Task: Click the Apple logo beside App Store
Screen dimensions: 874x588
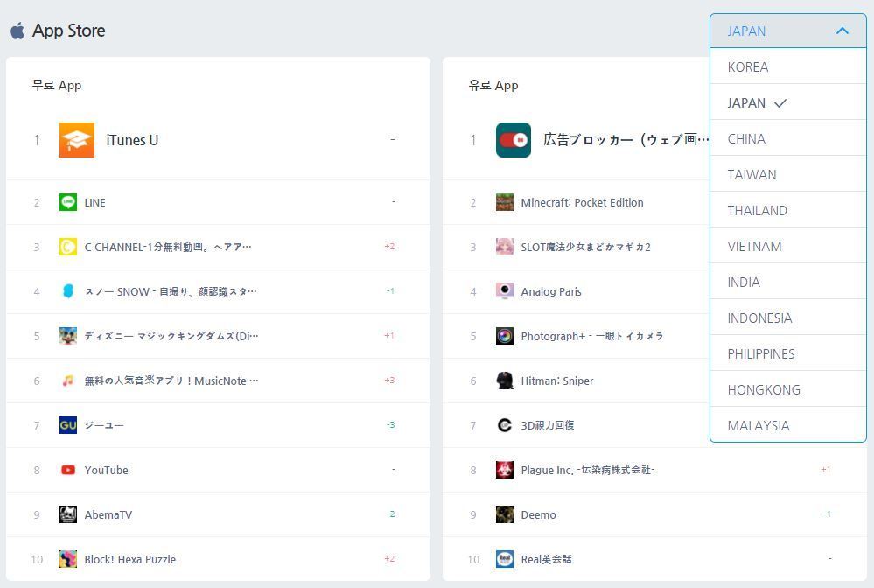Action: click(x=17, y=31)
